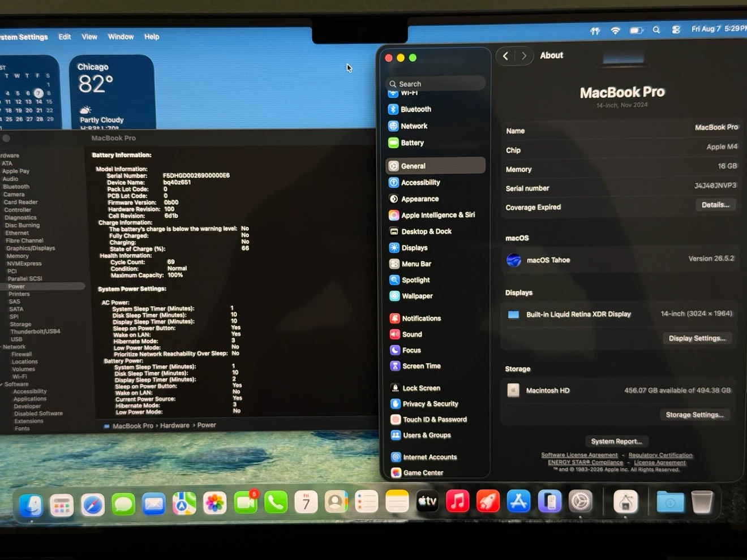
Task: Open Contacts app in the Dock
Action: [x=336, y=502]
